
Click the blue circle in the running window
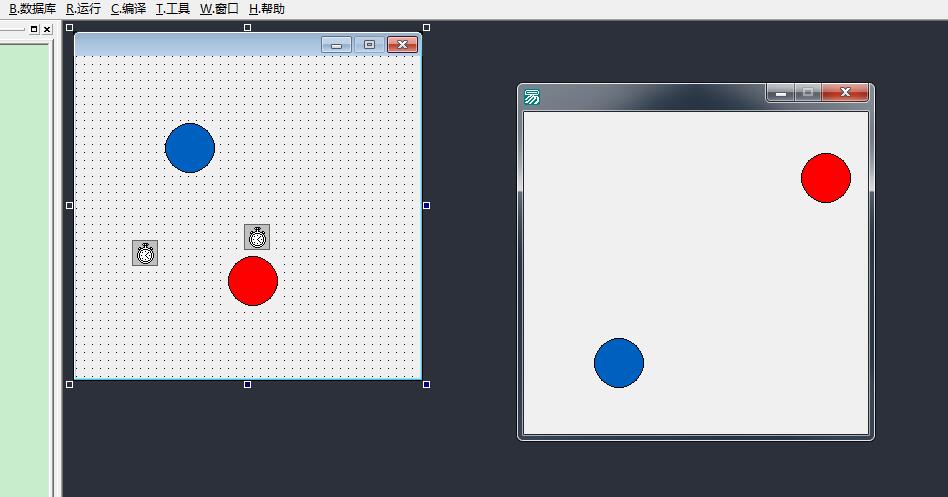(x=619, y=363)
